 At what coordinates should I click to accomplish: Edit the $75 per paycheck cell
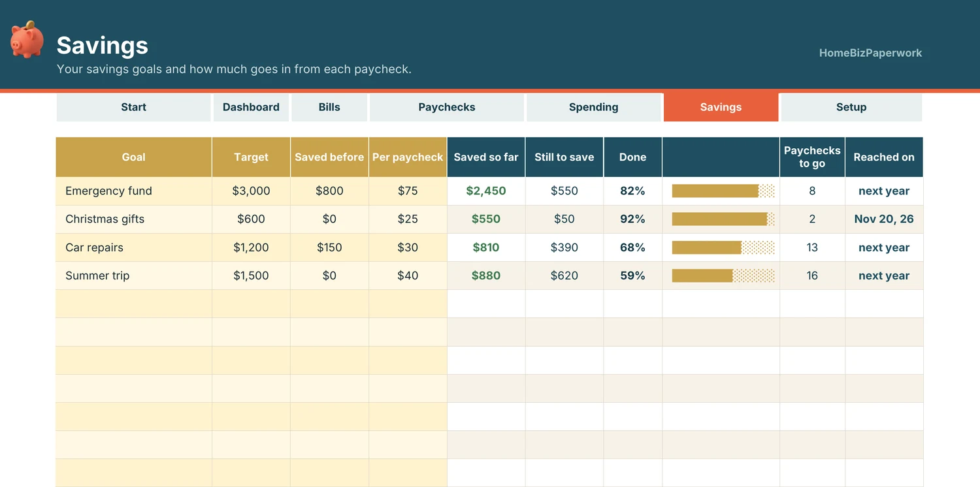[408, 191]
